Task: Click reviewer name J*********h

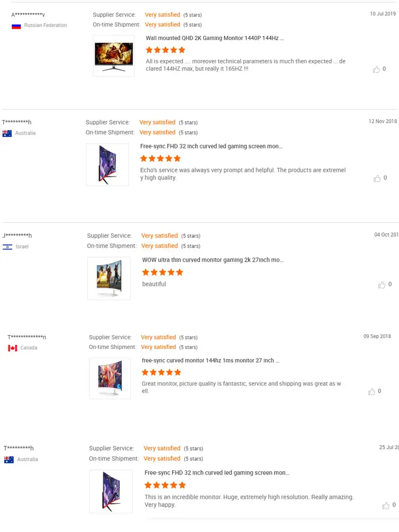Action: pyautogui.click(x=17, y=236)
